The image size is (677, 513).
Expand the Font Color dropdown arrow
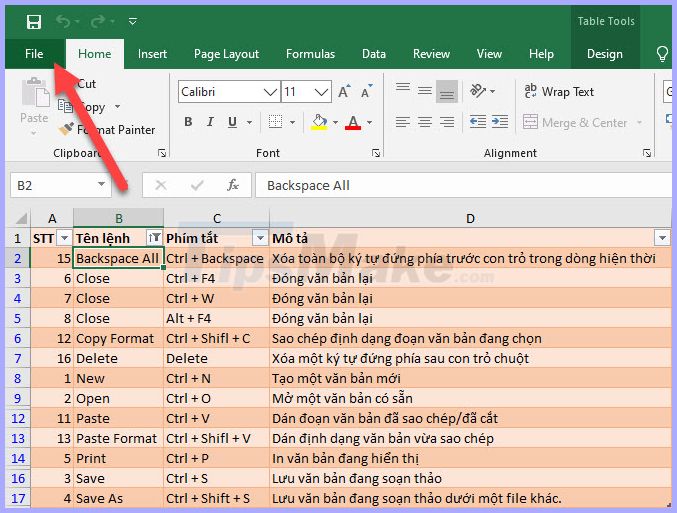[x=370, y=123]
